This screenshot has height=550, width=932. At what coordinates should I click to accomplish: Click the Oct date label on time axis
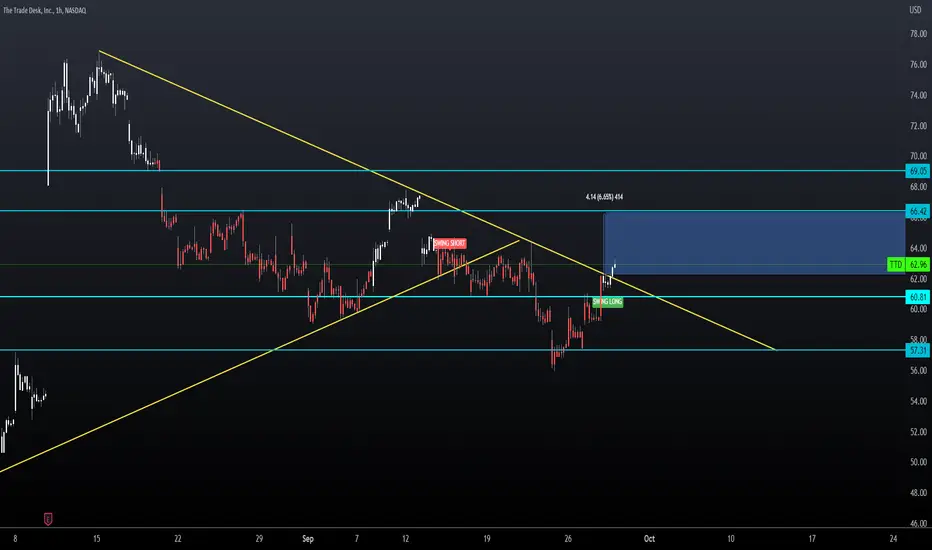tap(649, 539)
